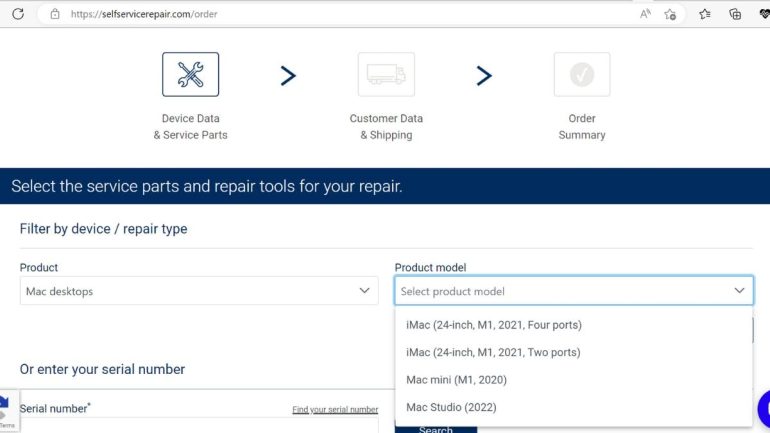Click the Customer Data & Shipping label
The width and height of the screenshot is (770, 433).
[386, 127]
